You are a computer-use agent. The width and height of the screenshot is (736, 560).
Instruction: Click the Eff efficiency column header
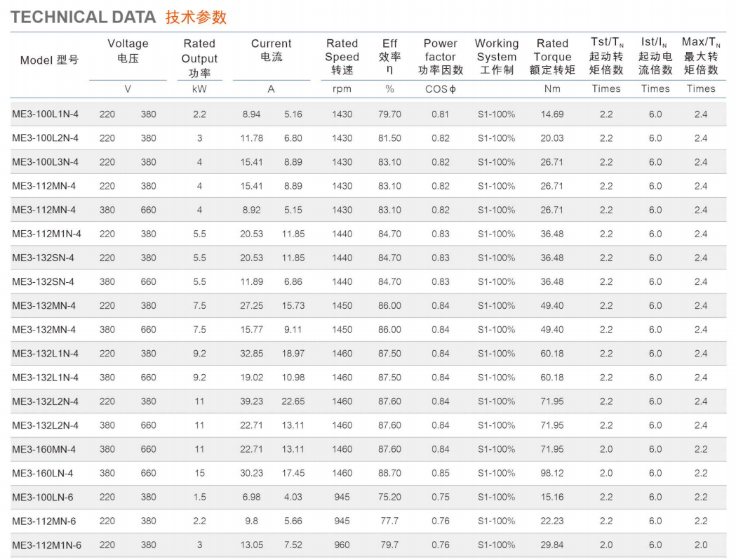coord(389,57)
